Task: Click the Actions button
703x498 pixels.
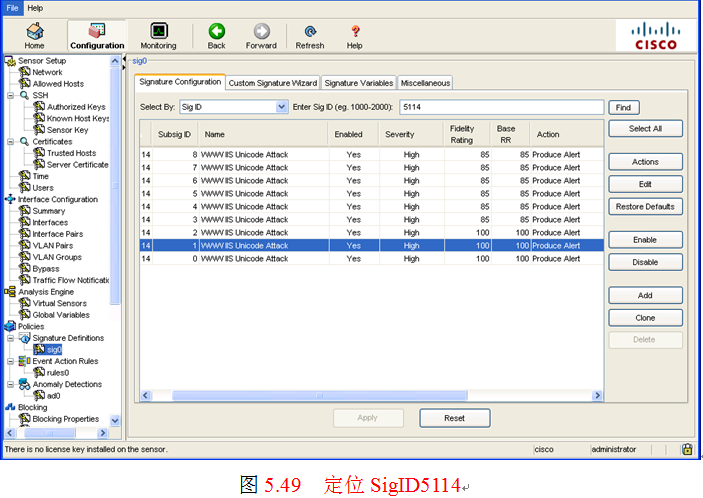Action: click(645, 162)
